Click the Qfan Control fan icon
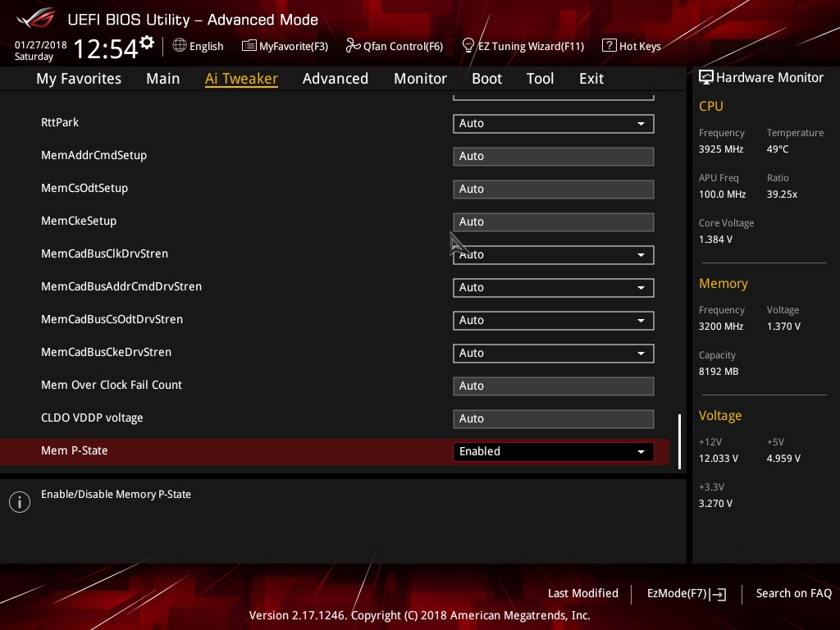 (x=353, y=46)
